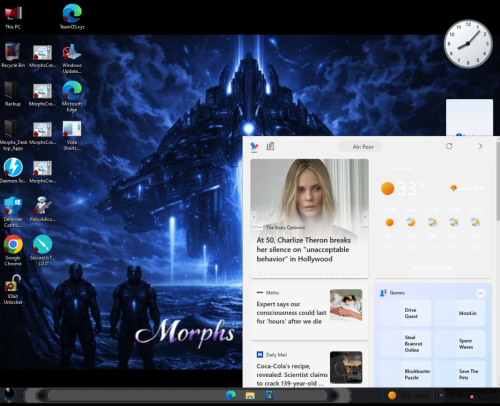This screenshot has width=500, height=406.
Task: Open the Cape Town location dropdown
Action: pyautogui.click(x=404, y=169)
